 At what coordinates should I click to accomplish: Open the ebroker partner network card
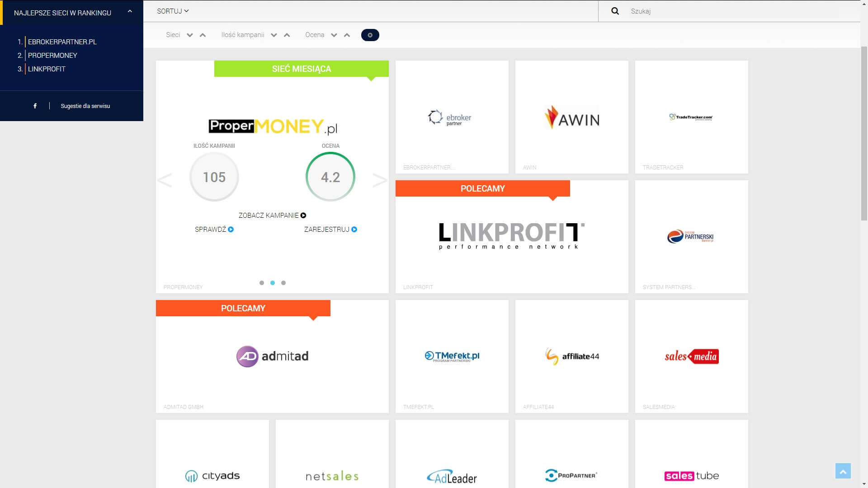point(452,117)
